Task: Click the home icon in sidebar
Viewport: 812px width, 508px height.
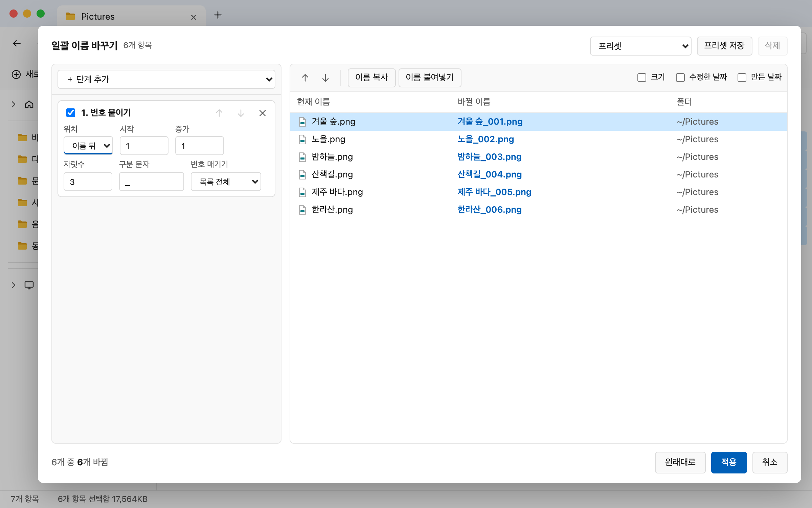Action: click(x=29, y=104)
